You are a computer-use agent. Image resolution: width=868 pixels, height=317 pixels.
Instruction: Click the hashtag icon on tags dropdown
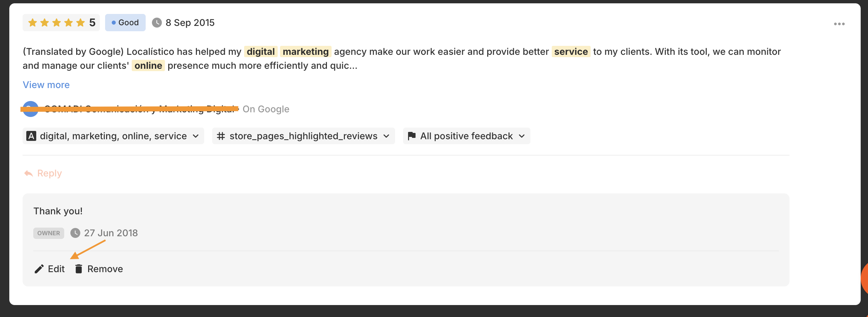coord(221,136)
